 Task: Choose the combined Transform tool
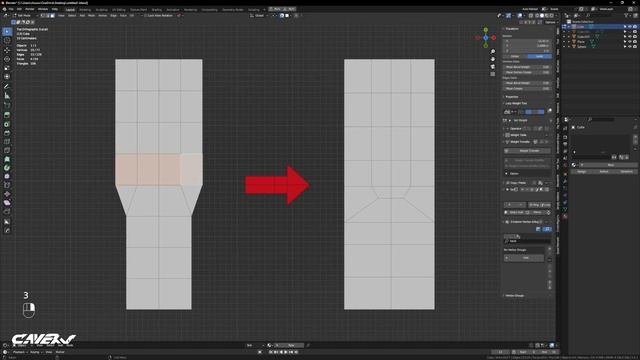[7, 77]
